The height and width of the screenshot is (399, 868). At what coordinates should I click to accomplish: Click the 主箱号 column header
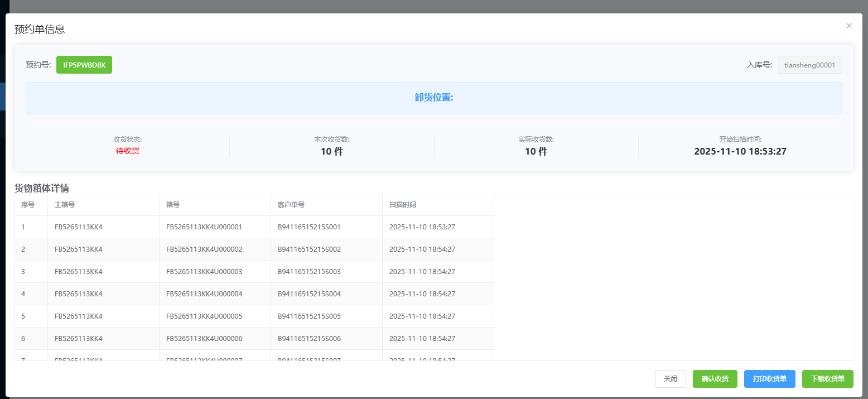point(65,205)
